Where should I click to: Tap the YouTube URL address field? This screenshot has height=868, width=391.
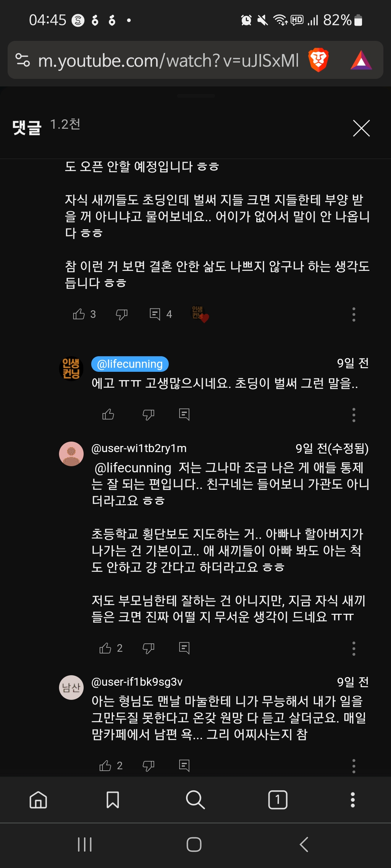pos(169,60)
